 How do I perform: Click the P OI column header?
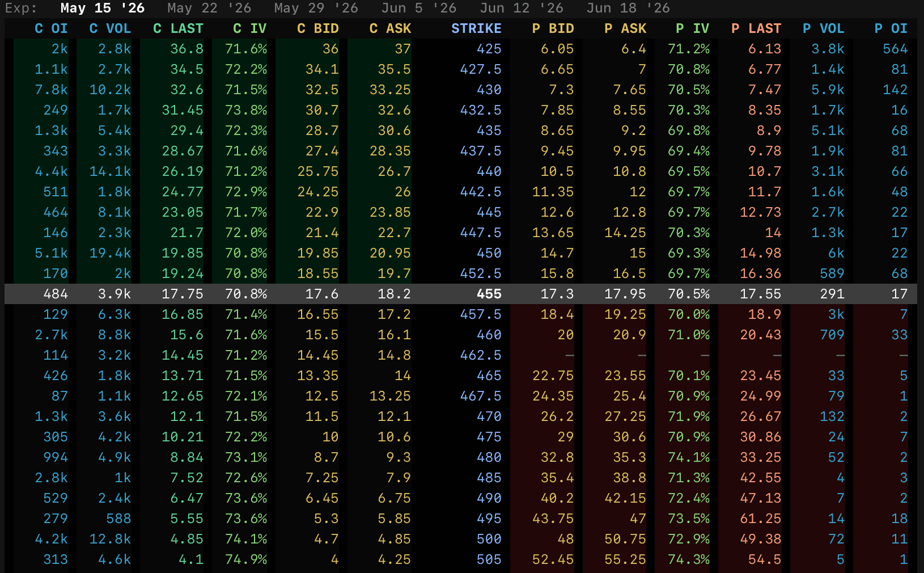pos(891,28)
